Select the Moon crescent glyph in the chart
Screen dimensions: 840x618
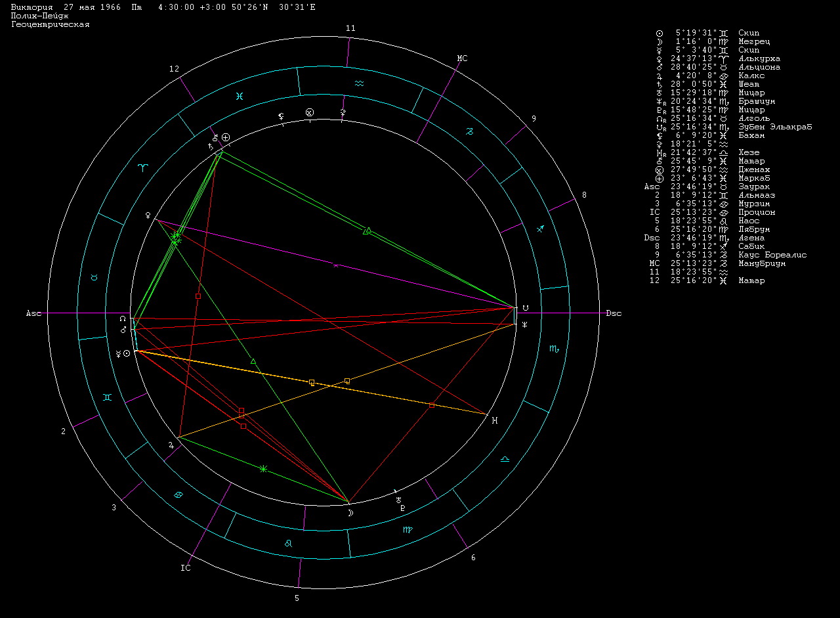[350, 513]
